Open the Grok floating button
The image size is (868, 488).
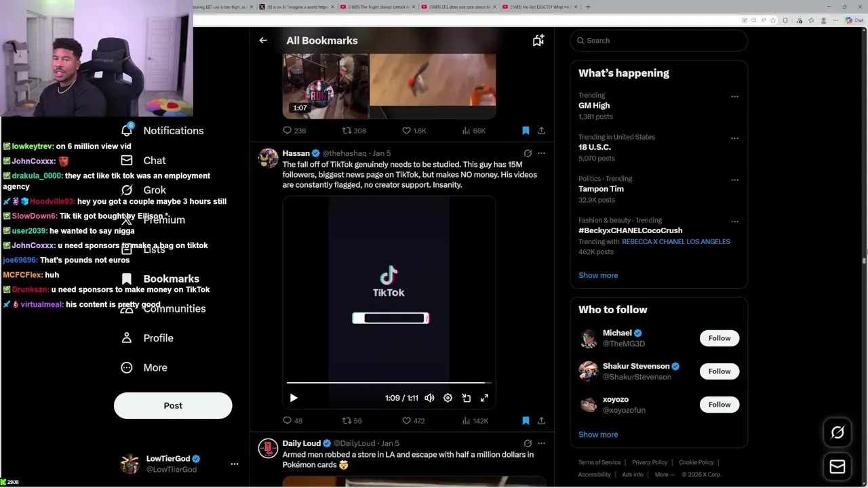[x=837, y=432]
